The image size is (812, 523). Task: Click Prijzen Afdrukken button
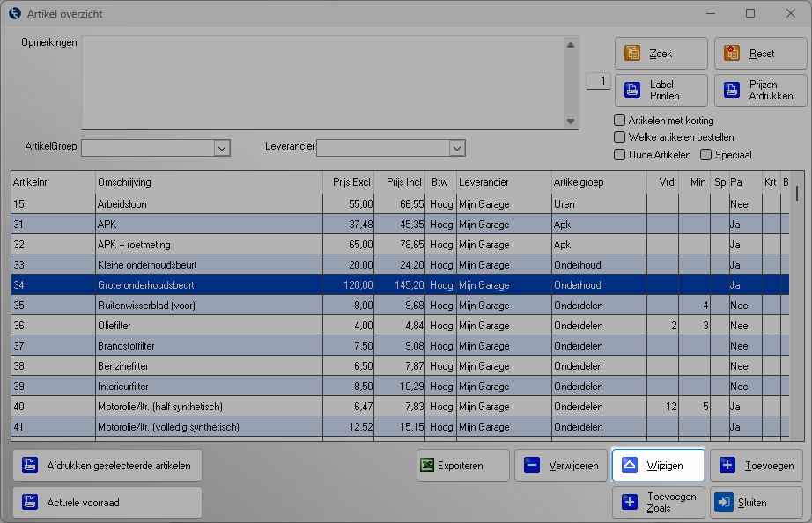pos(760,90)
